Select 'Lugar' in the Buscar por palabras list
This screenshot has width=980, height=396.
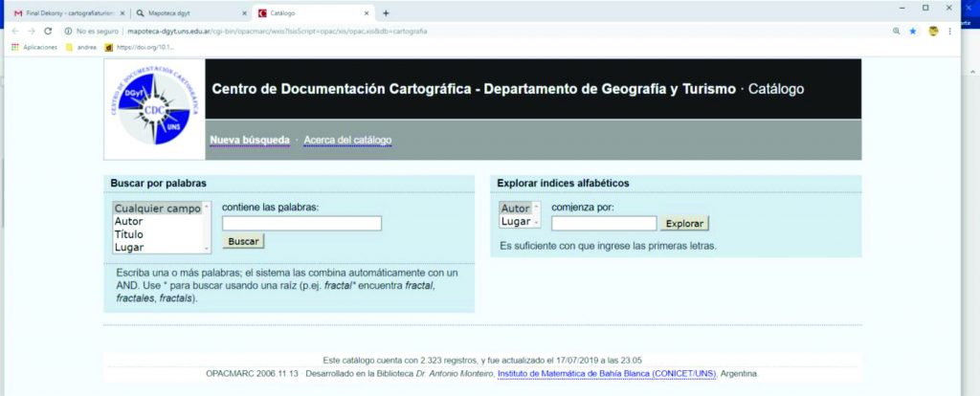[129, 248]
